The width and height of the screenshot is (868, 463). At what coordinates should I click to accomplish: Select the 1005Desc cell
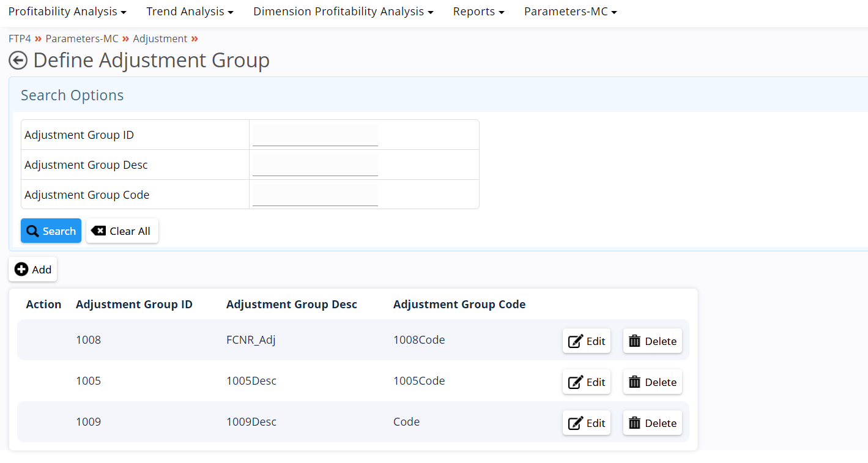251,381
